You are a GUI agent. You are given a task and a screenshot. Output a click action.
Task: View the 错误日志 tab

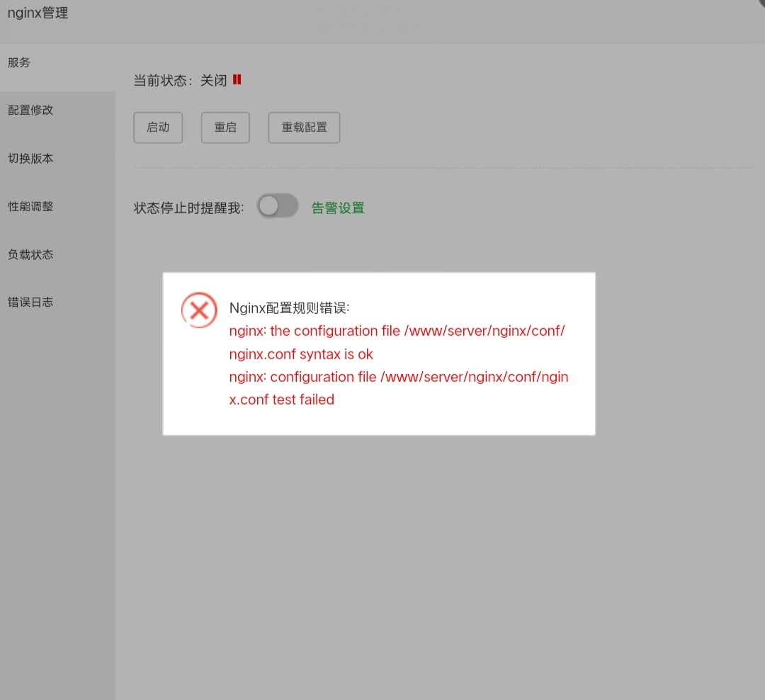(x=57, y=302)
